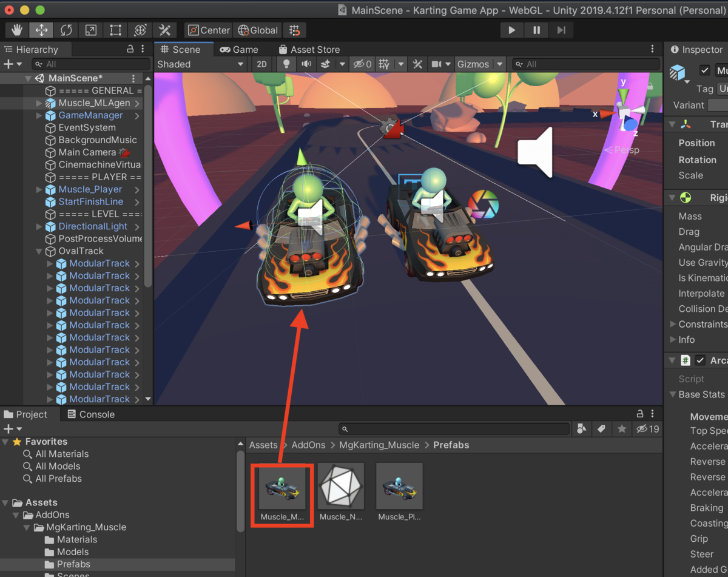Select the Rect Transform tool

115,30
